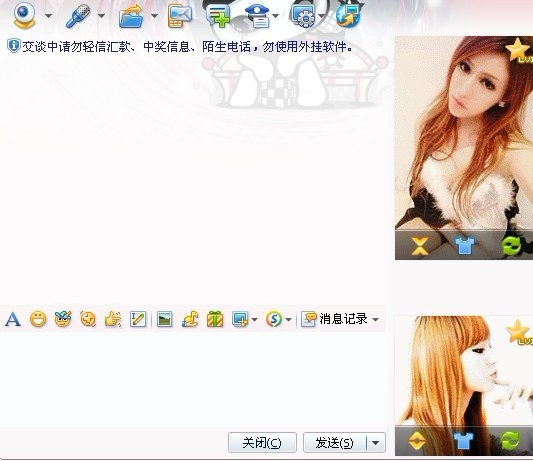533x461 pixels.
Task: Expand the screenshot options arrow
Action: click(x=255, y=320)
